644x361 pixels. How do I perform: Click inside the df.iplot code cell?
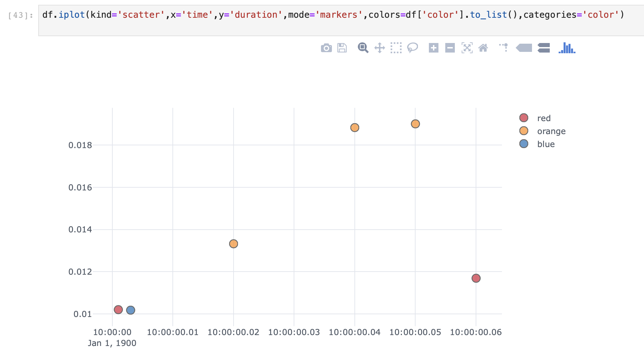tap(307, 15)
